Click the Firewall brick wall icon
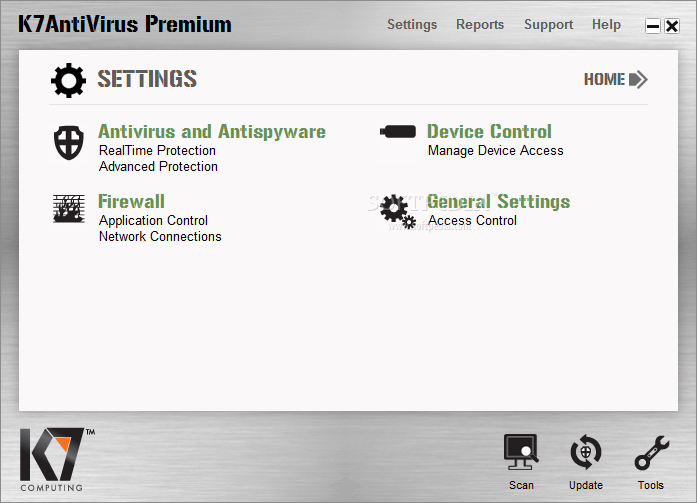The height and width of the screenshot is (503, 697). pos(68,208)
